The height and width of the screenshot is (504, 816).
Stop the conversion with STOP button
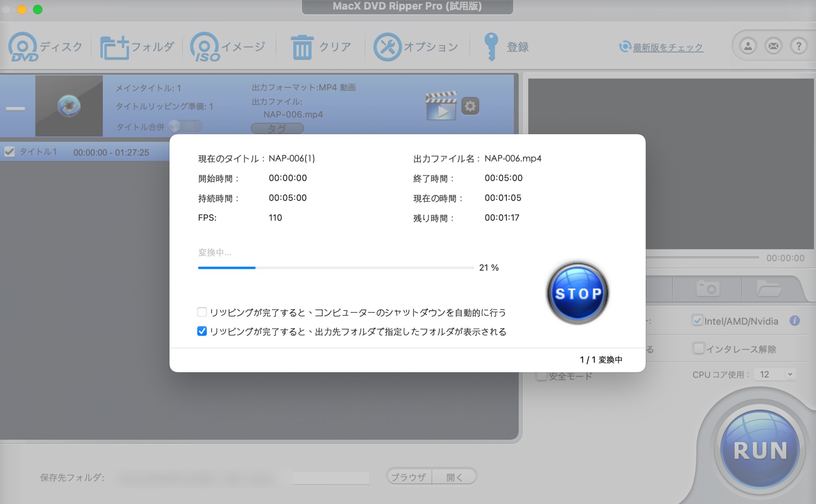(x=578, y=293)
